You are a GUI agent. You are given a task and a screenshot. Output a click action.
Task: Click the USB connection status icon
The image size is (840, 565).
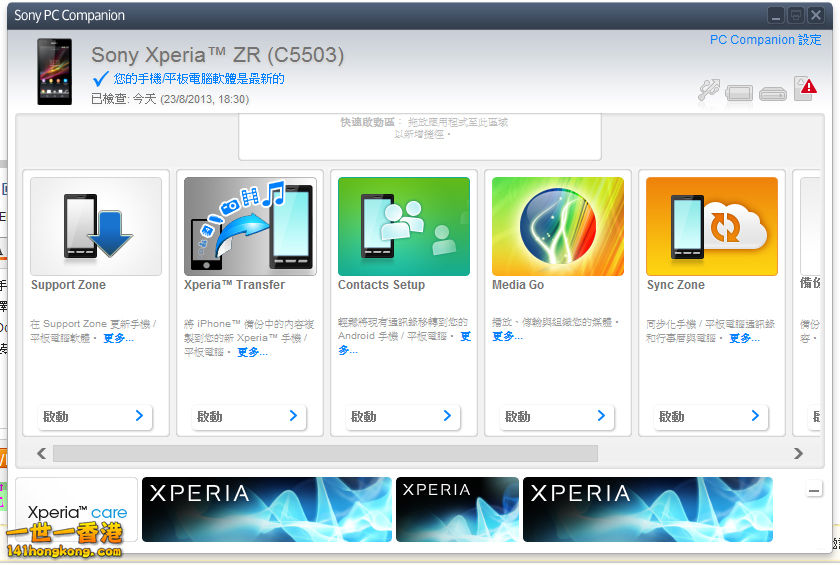pos(709,91)
